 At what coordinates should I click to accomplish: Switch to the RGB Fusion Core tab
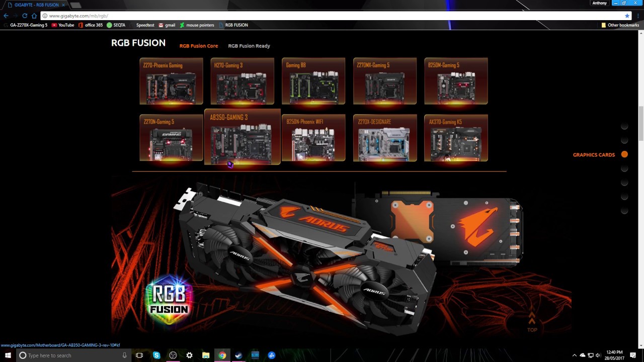199,46
